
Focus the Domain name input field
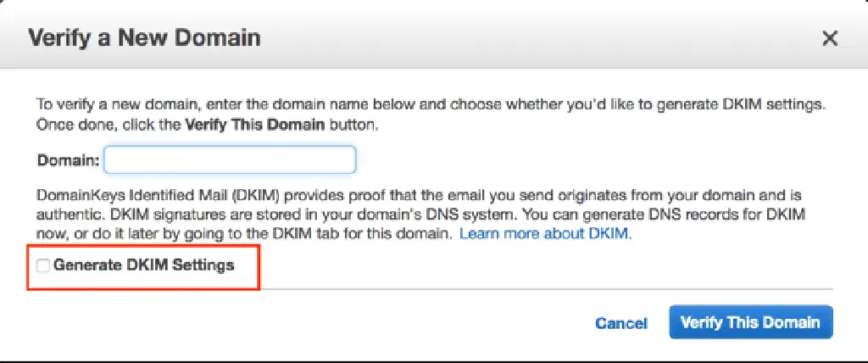tap(230, 159)
